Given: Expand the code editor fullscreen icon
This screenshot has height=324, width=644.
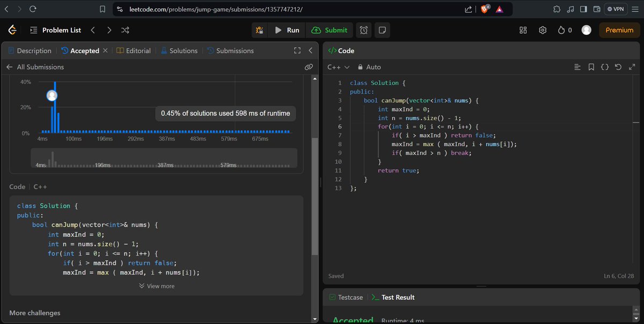Looking at the screenshot, I should (x=631, y=67).
